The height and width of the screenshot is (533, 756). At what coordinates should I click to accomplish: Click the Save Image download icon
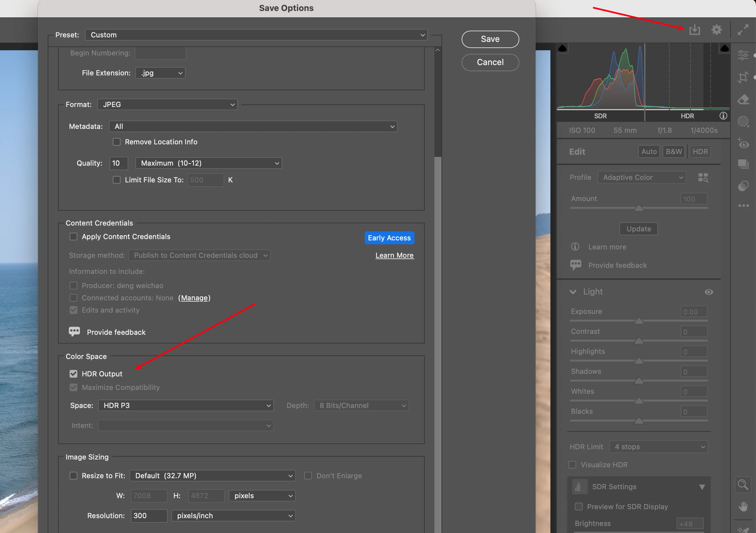click(694, 30)
